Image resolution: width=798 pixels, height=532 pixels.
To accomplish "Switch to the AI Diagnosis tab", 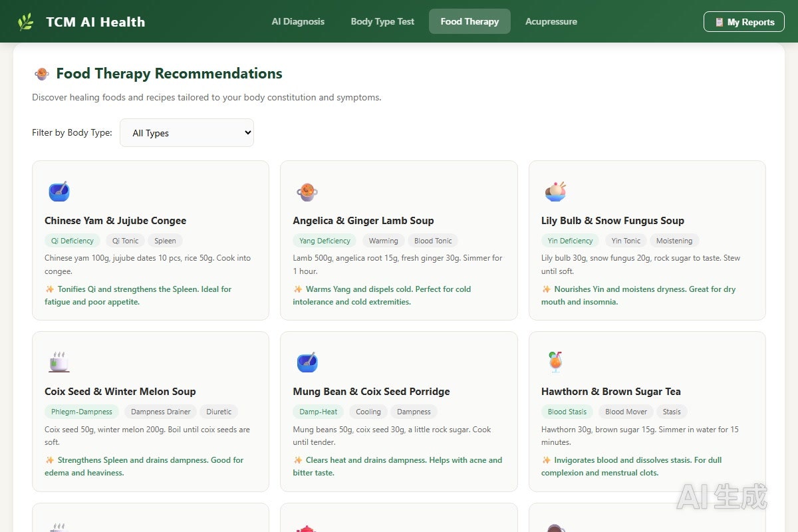I will click(298, 21).
